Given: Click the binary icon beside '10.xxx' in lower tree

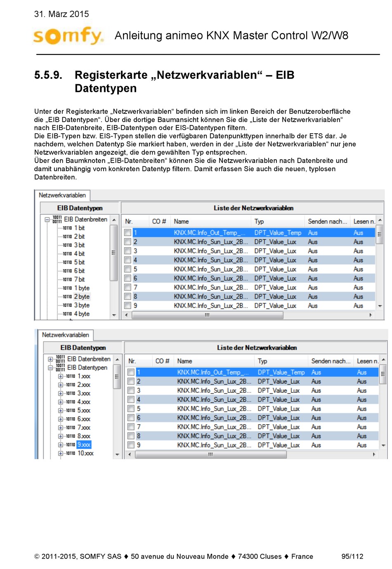Looking at the screenshot, I should click(71, 453).
